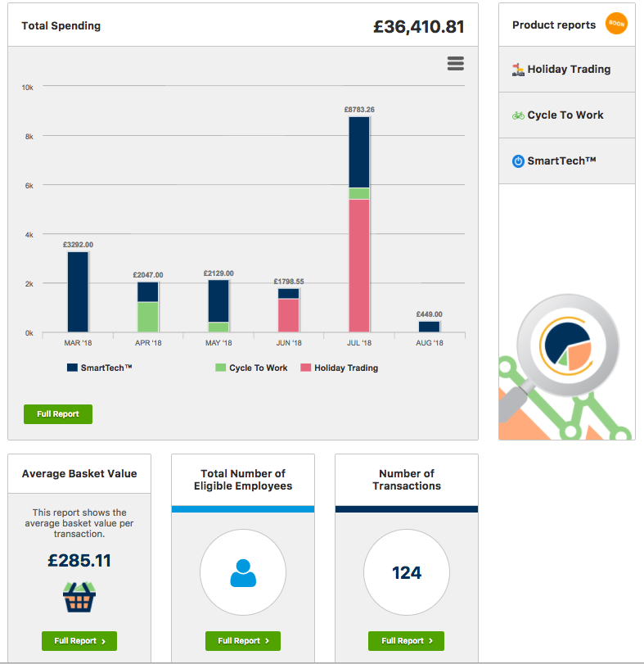Image resolution: width=644 pixels, height=664 pixels.
Task: Click the magnifying glass pie chart illustration
Action: [x=567, y=346]
